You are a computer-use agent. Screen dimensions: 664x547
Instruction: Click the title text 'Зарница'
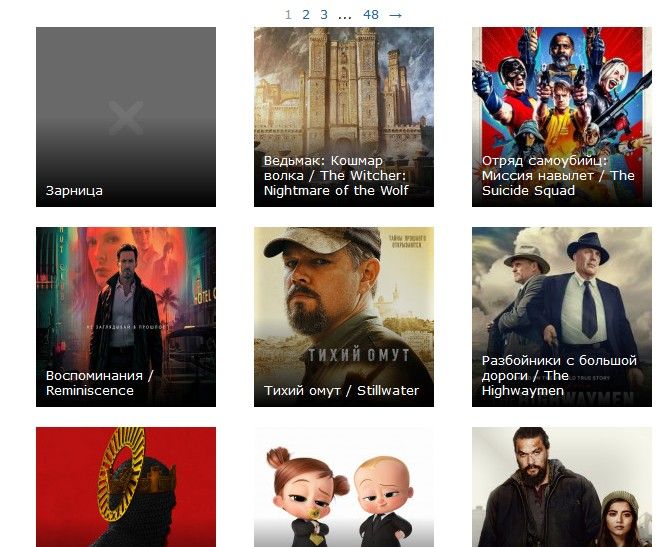(74, 191)
